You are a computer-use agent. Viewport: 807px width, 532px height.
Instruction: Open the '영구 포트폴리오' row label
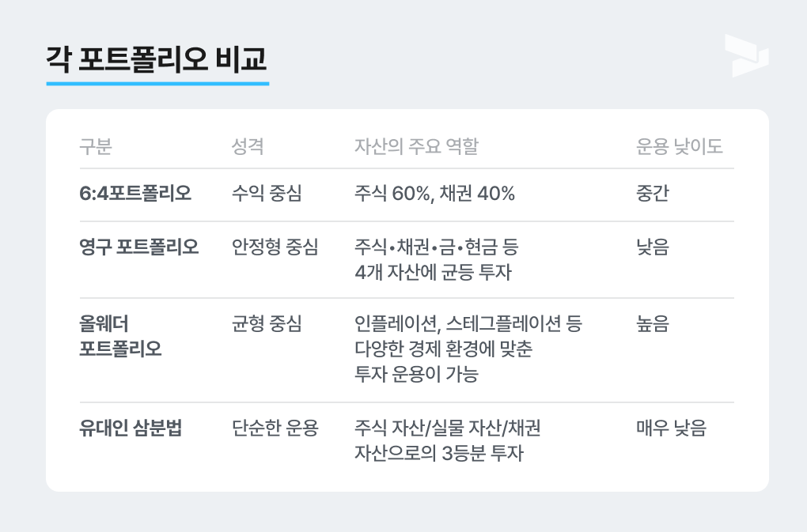[x=138, y=247]
